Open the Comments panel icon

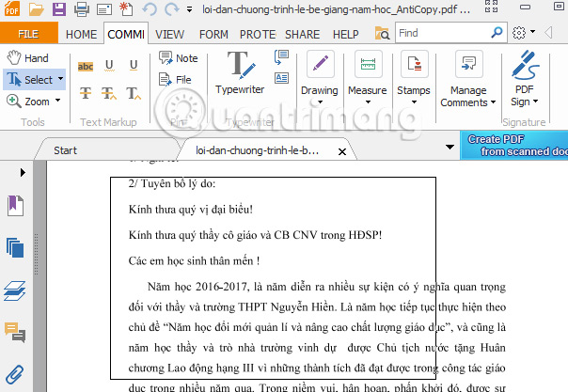[x=15, y=332]
